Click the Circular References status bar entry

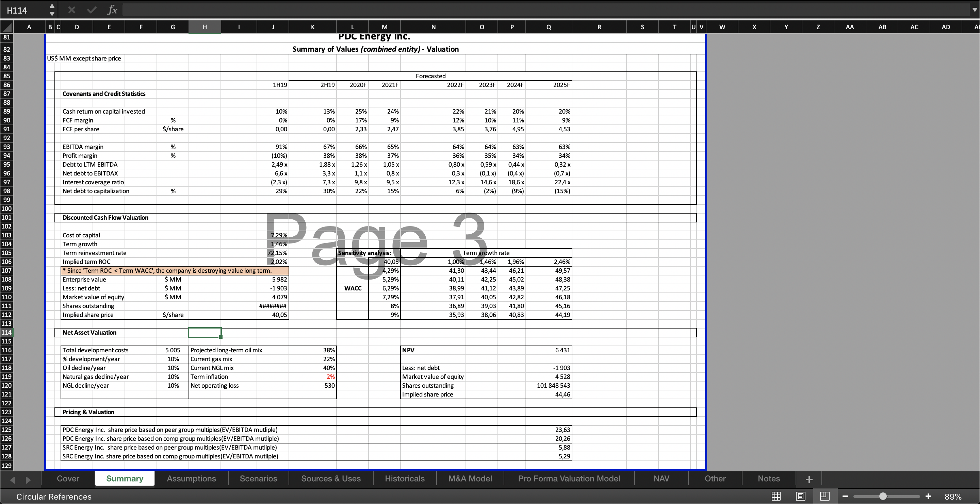pos(54,497)
